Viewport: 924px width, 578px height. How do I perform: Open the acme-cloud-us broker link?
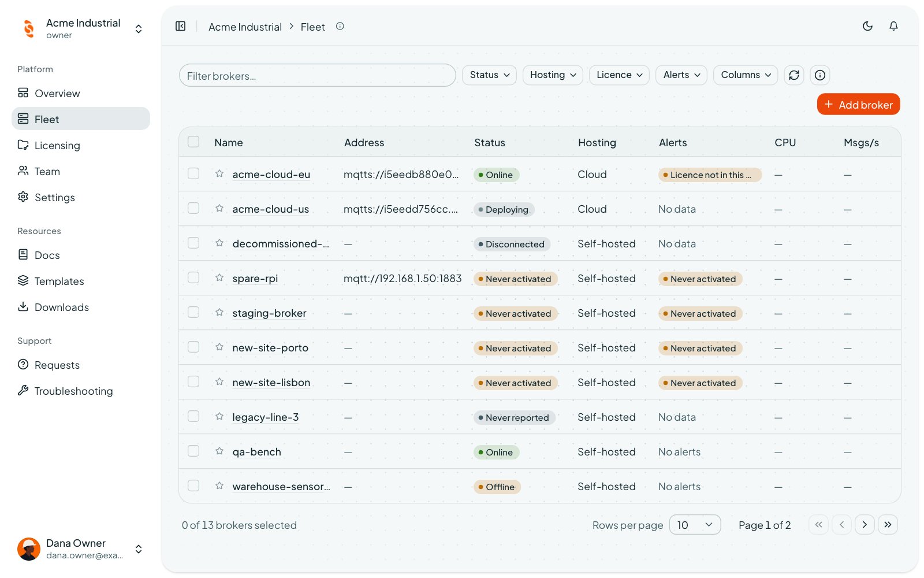coord(270,209)
